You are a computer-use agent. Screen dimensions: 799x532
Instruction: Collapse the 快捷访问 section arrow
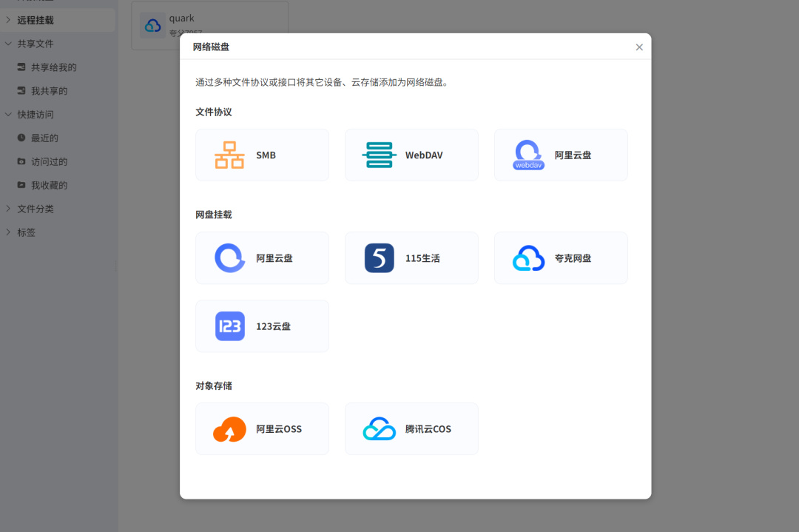click(x=8, y=114)
